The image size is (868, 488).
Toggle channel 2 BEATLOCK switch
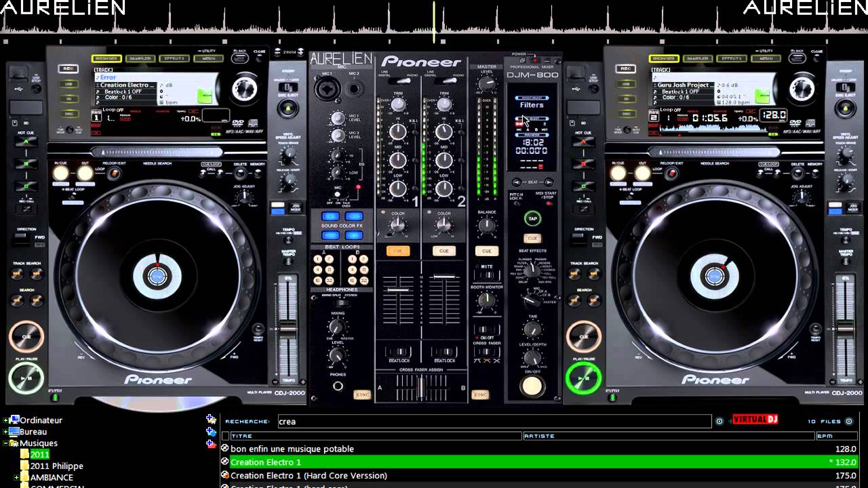click(x=444, y=351)
